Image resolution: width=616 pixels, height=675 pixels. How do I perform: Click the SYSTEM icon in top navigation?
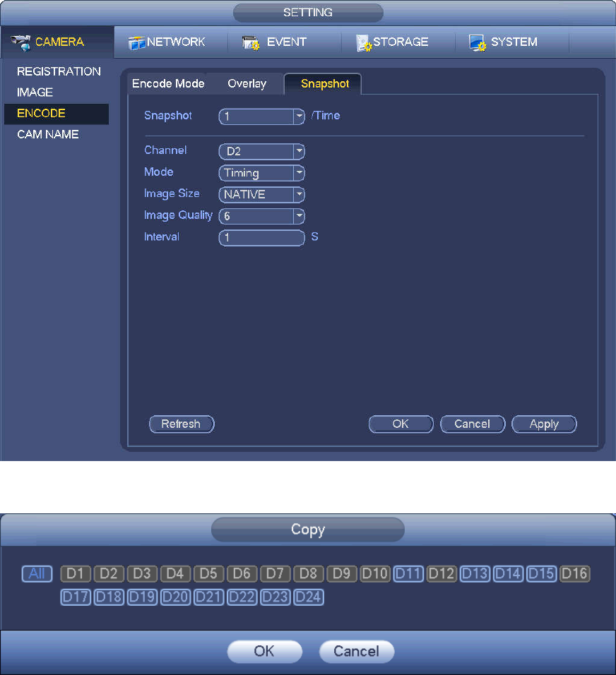478,43
